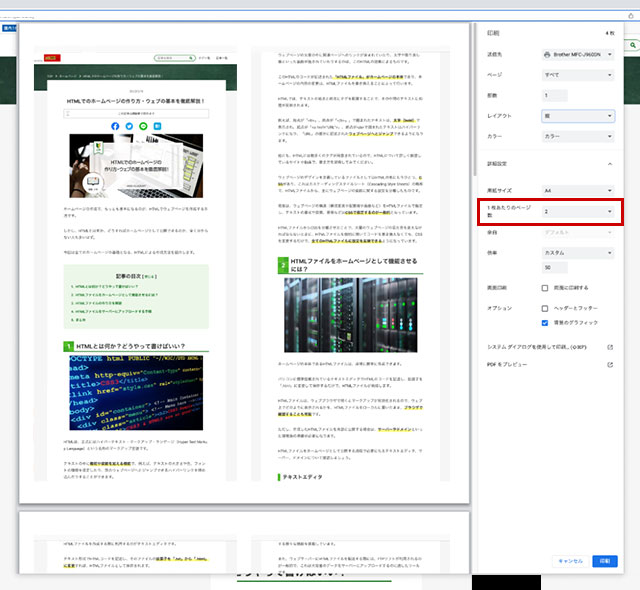Click the green search icon on background page
640x590 pixels.
pos(633,45)
